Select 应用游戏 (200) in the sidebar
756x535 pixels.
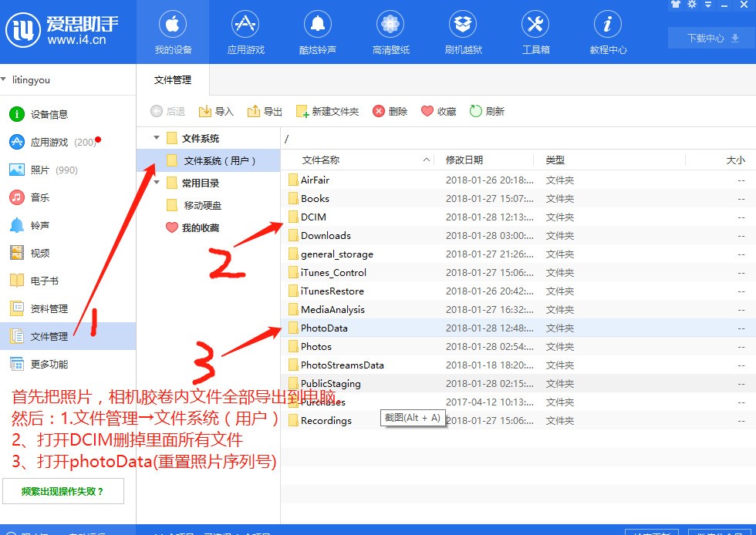coord(68,142)
